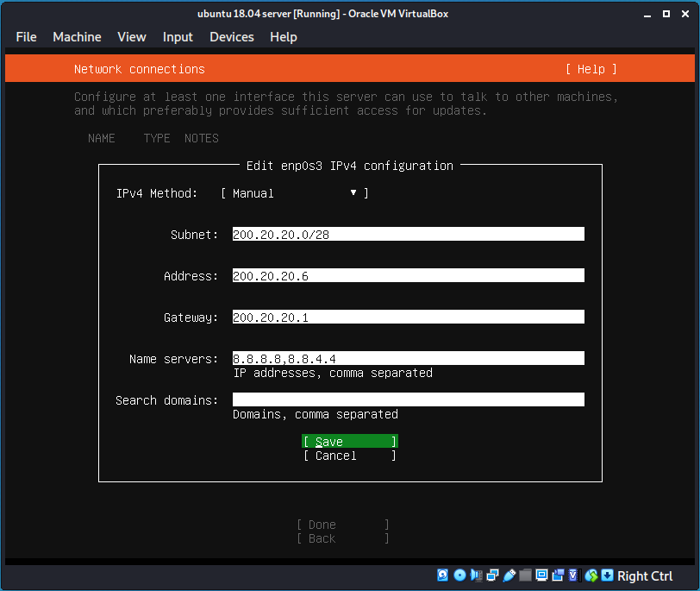
Task: Open the View menu
Action: [x=131, y=37]
